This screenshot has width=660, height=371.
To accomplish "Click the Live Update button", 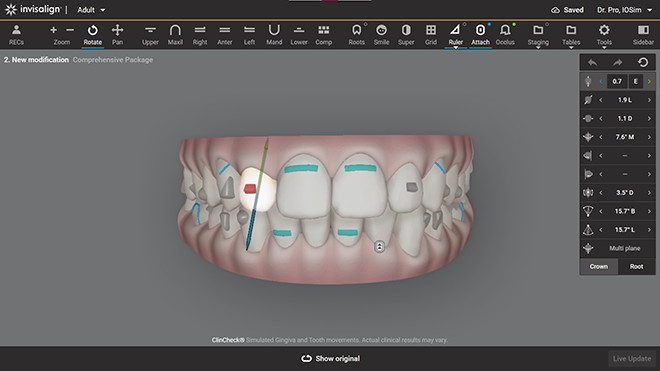I will 632,358.
